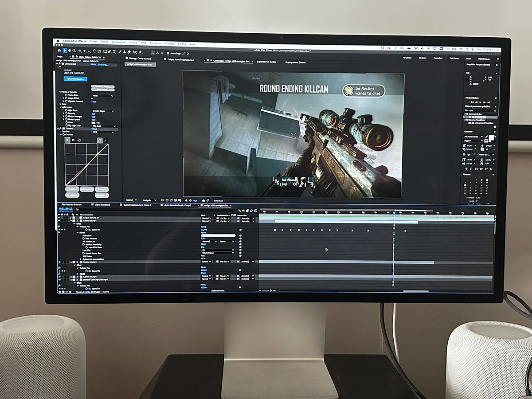Jump to last frame in preview controls
The width and height of the screenshot is (532, 399).
[489, 102]
